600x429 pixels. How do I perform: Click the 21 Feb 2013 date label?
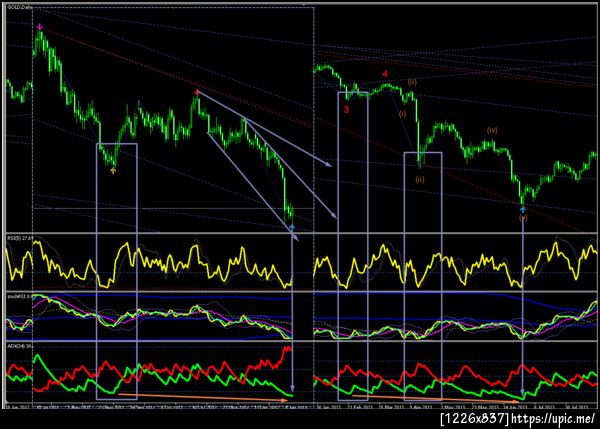(362, 407)
